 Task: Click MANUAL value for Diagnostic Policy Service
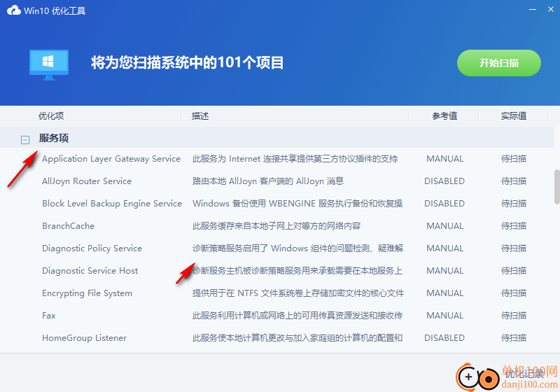click(x=444, y=248)
